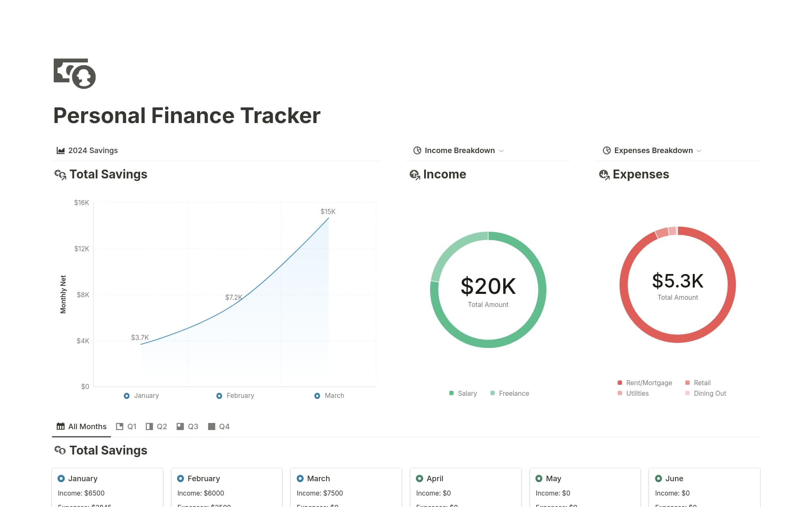Click the Income Breakdown pie icon
Viewport: 812px width, 507px height.
click(x=417, y=151)
